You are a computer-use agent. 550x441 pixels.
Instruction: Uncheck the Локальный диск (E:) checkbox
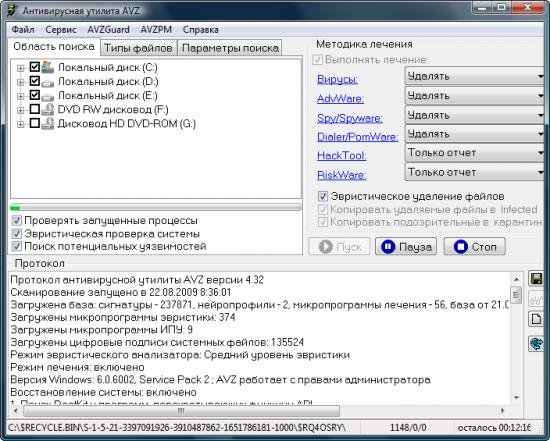(x=34, y=95)
